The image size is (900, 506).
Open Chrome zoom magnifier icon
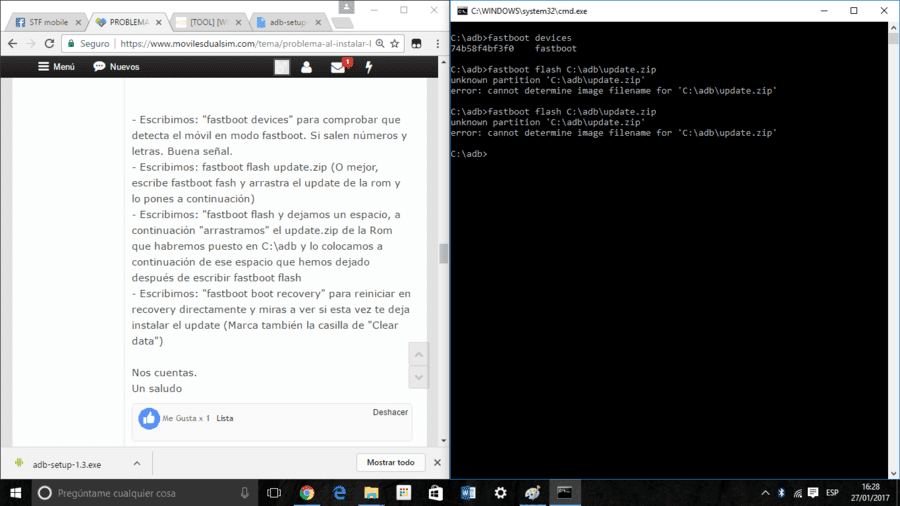(380, 44)
